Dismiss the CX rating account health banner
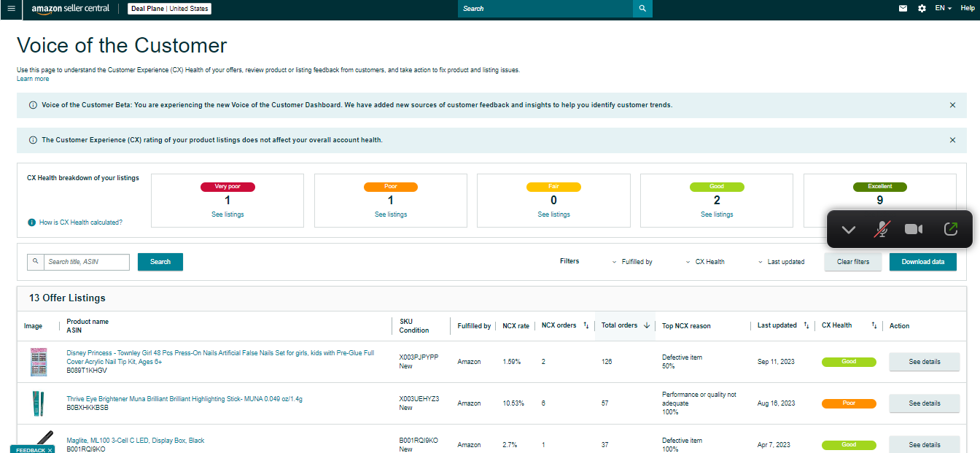Image resolution: width=980 pixels, height=453 pixels. coord(952,140)
